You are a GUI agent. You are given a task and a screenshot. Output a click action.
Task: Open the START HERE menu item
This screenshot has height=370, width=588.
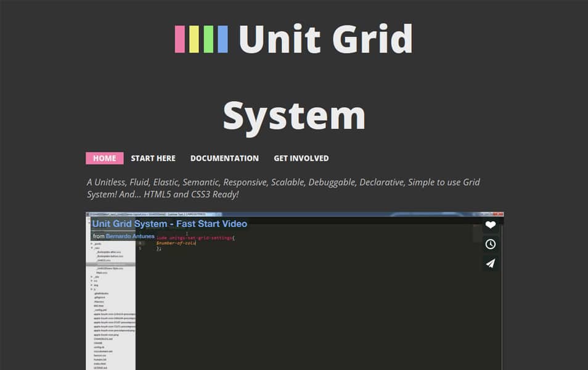coord(153,158)
